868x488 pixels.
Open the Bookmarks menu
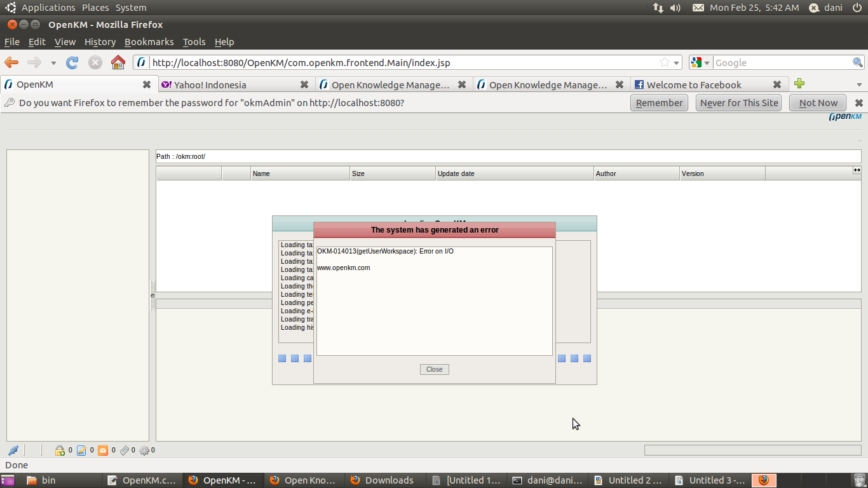(149, 42)
